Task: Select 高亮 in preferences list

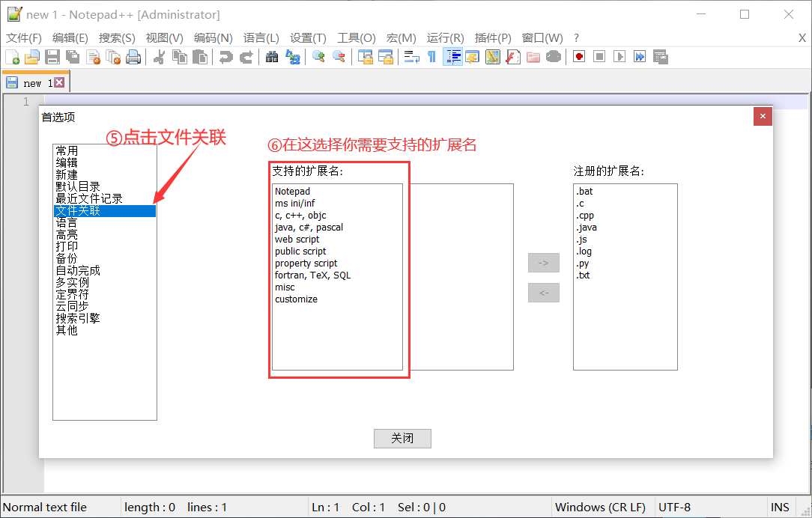Action: pos(105,234)
